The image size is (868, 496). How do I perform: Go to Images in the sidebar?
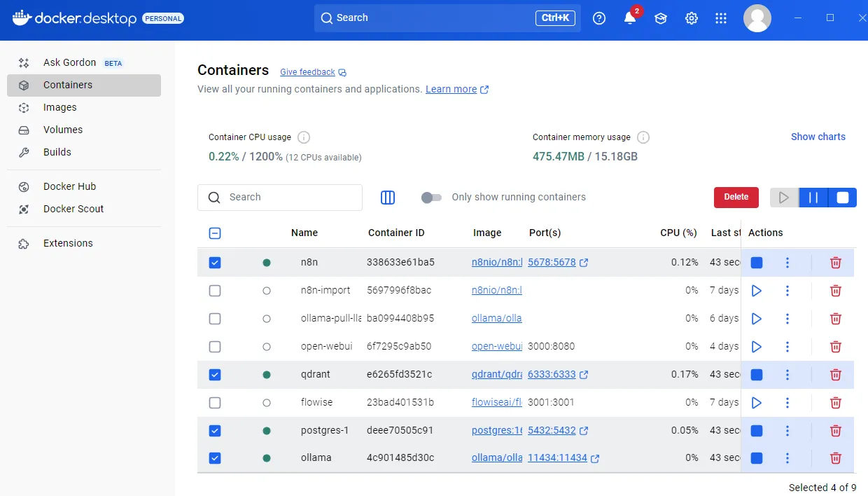pos(60,107)
